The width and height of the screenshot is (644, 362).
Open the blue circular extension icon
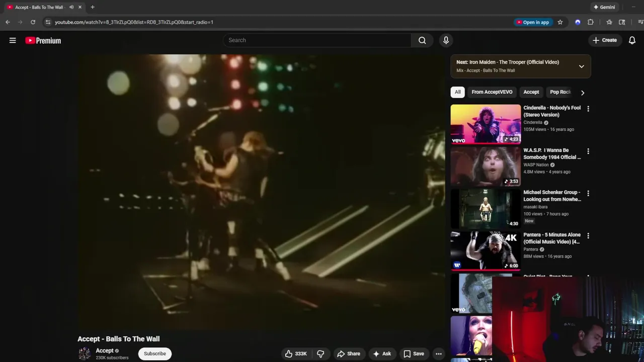click(578, 22)
